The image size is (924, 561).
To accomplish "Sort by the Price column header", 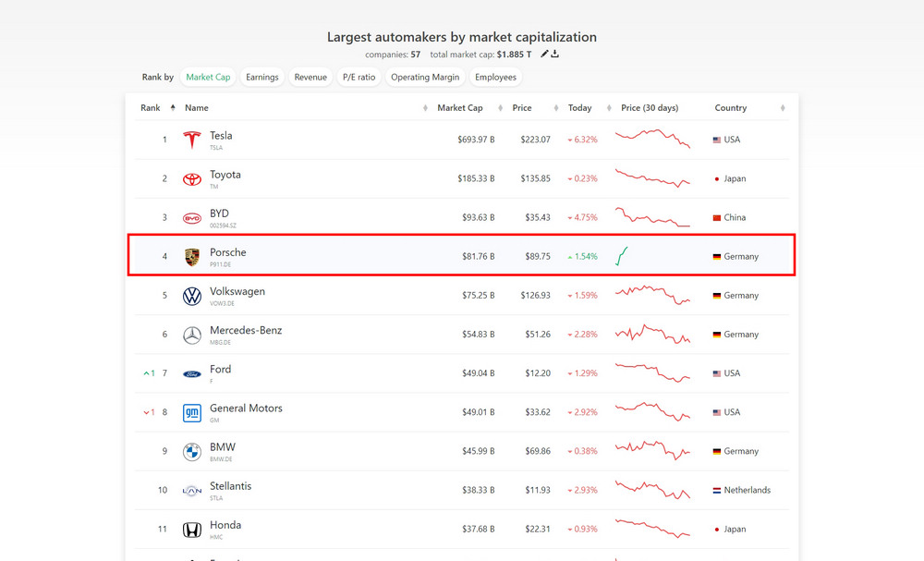I will coord(522,108).
